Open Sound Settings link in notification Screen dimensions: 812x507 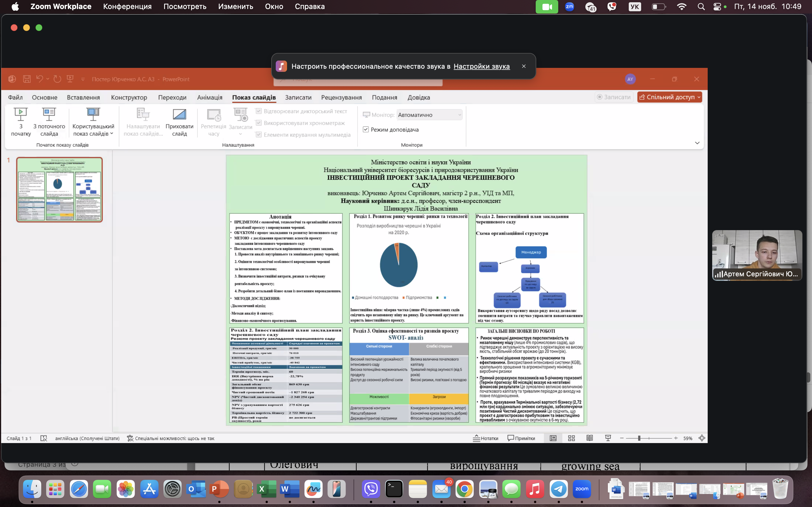tap(481, 66)
